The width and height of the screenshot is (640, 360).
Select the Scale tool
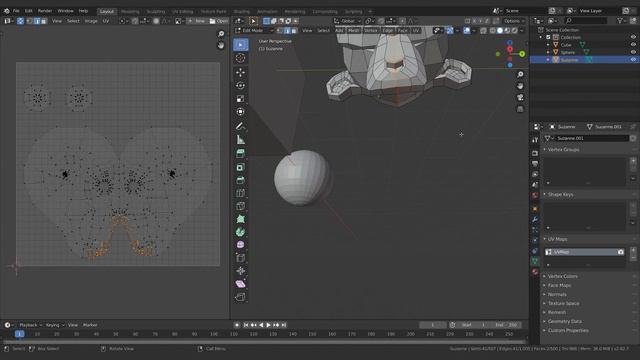tap(240, 98)
